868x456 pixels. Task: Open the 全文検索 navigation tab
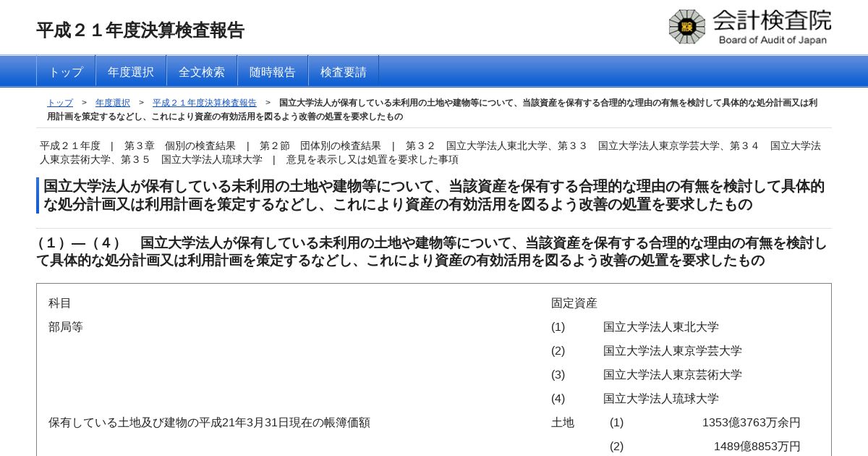coord(202,72)
